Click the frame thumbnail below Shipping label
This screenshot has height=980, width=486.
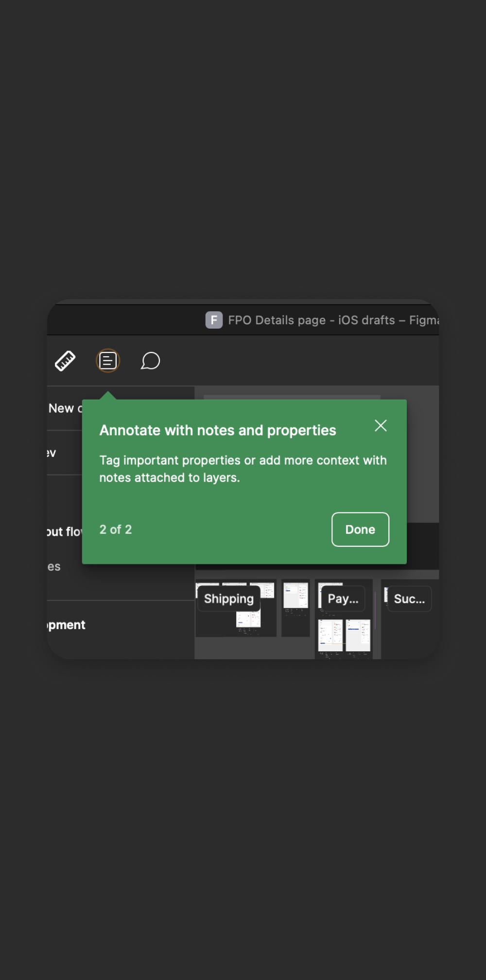point(248,620)
